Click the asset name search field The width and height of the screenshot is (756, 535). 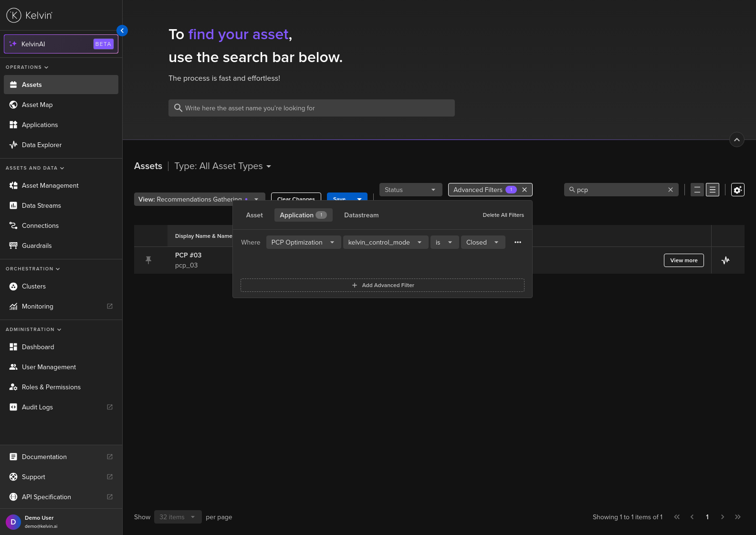[x=311, y=108]
